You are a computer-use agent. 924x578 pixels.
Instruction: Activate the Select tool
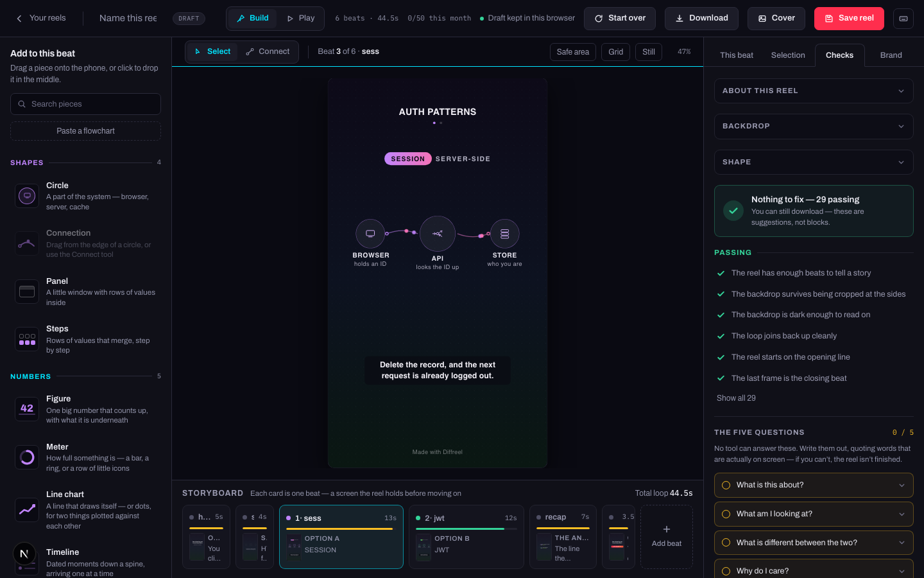[212, 51]
